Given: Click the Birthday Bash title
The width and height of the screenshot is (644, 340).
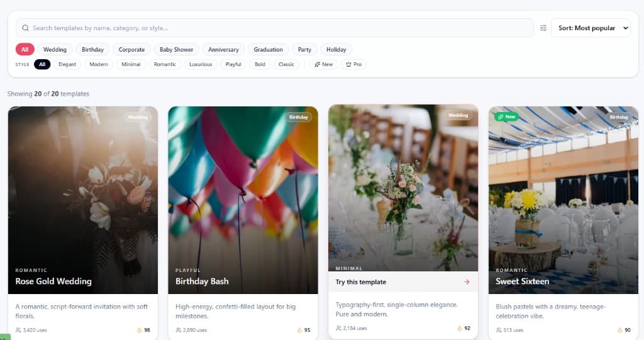Looking at the screenshot, I should click(x=202, y=281).
